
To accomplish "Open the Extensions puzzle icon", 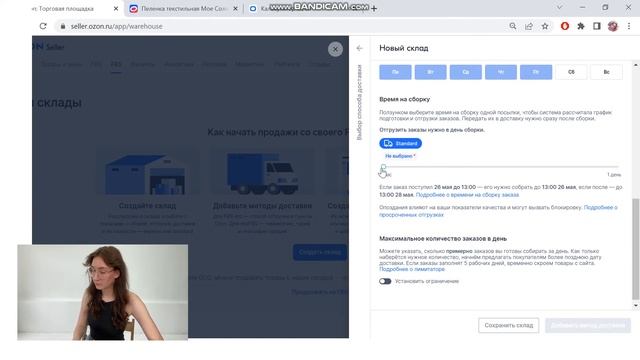I will [x=581, y=26].
